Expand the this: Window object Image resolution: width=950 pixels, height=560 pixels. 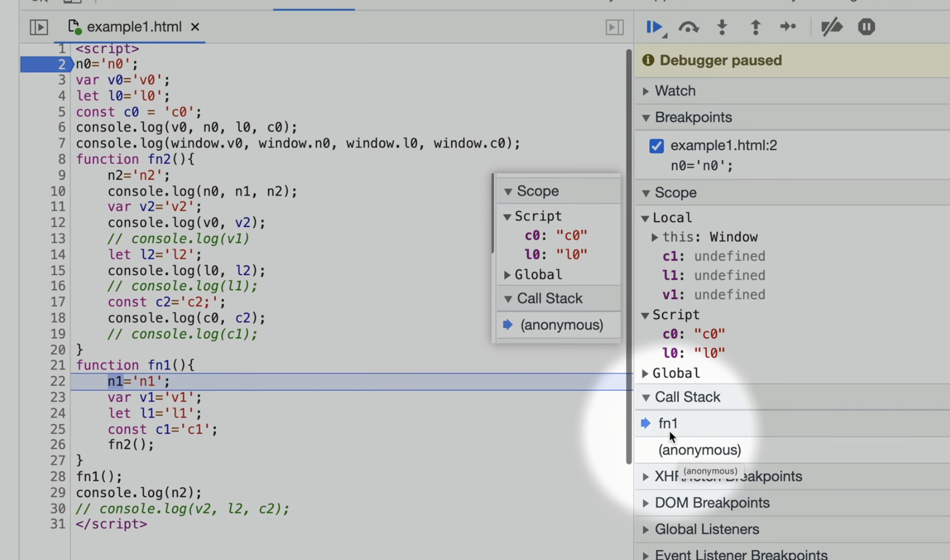pyautogui.click(x=655, y=237)
